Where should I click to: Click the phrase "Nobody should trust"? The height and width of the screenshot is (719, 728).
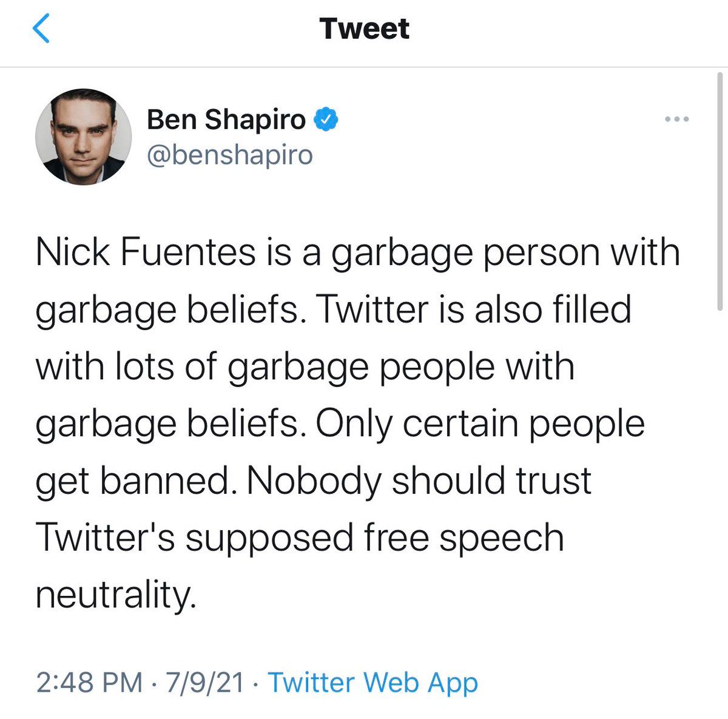pyautogui.click(x=419, y=481)
